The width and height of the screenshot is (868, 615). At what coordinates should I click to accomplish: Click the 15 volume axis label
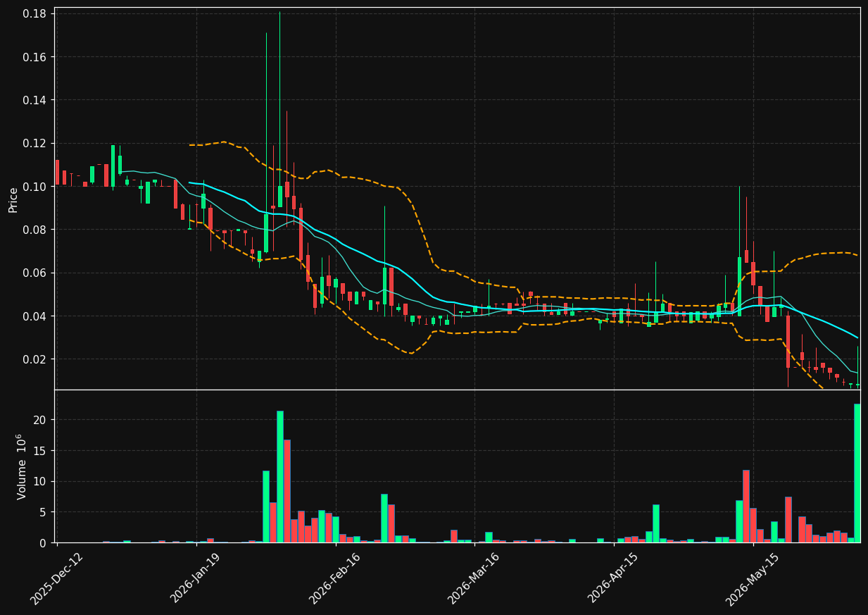point(41,451)
